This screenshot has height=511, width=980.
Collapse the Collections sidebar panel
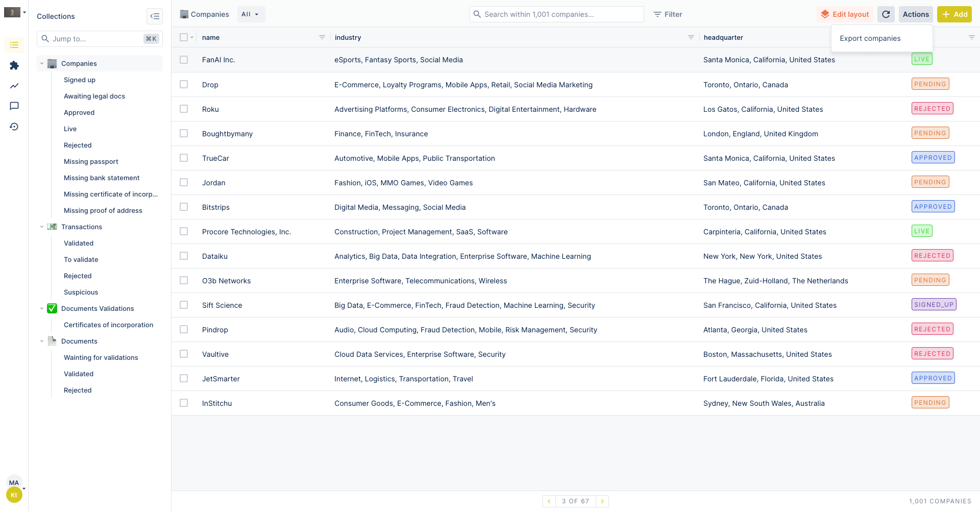154,16
